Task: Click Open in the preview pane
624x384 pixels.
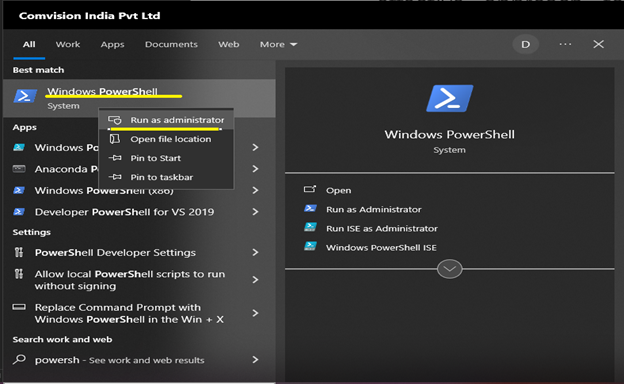Action: (x=338, y=190)
